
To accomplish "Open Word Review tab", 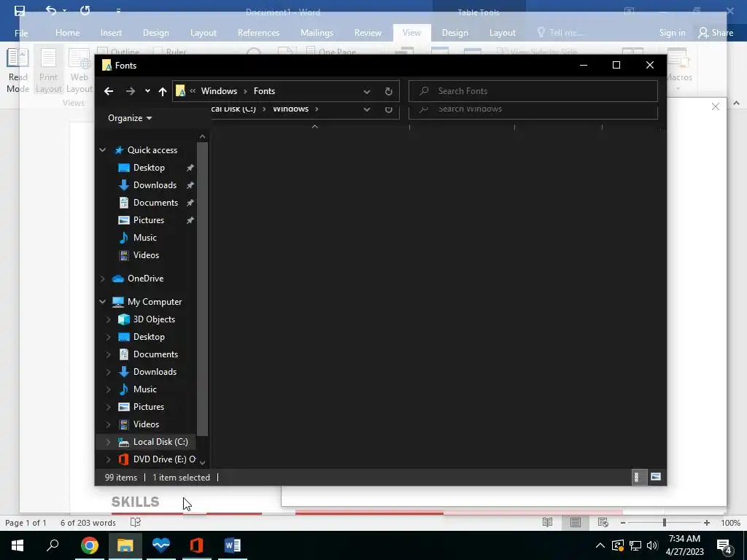I will tap(368, 33).
